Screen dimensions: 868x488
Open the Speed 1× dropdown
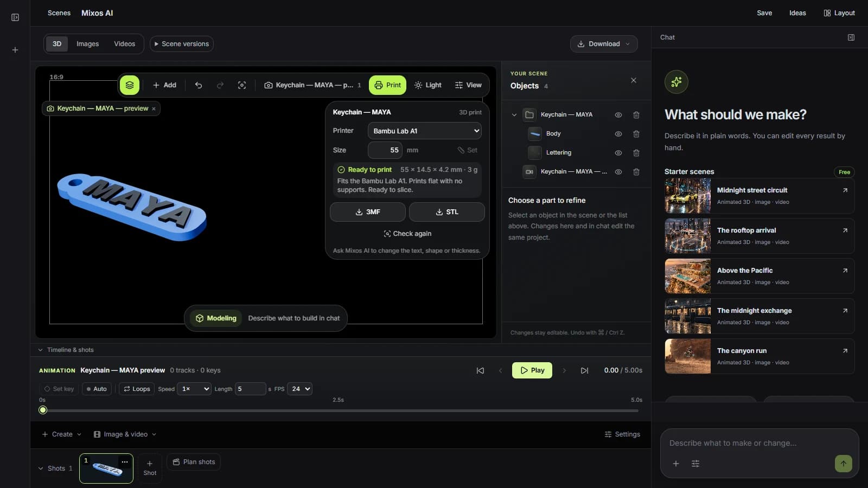[x=194, y=389]
